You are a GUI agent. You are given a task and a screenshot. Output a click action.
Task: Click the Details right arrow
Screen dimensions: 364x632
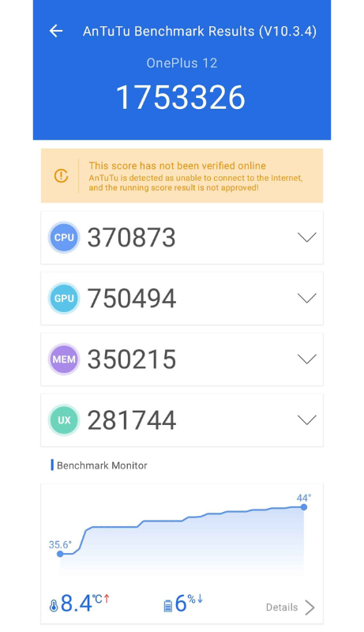tap(310, 608)
